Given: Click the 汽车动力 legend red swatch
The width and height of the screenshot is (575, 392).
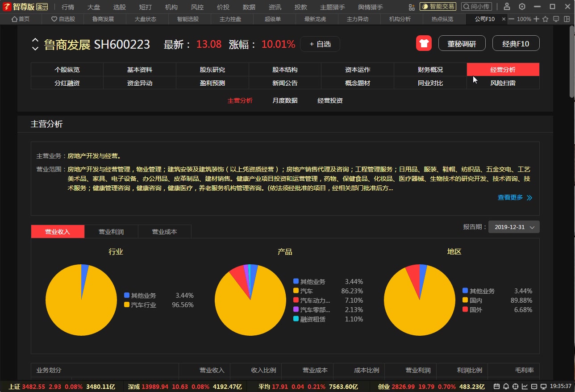Looking at the screenshot, I should click(x=296, y=300).
